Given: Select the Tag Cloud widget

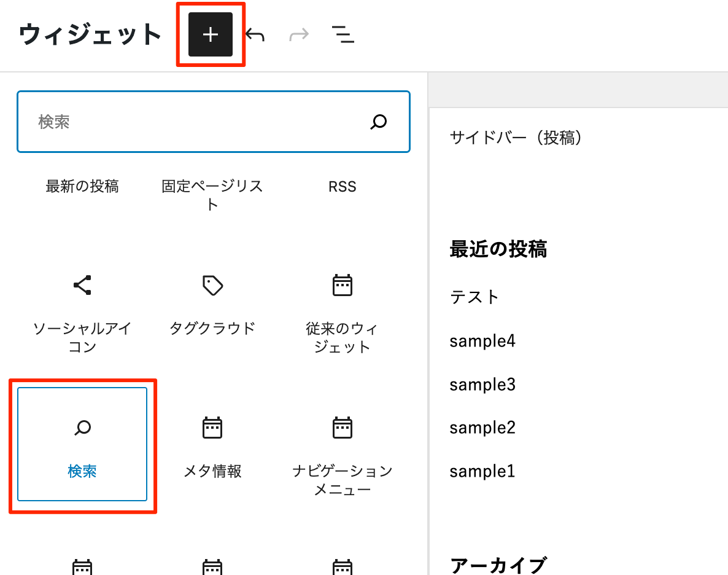Looking at the screenshot, I should (x=212, y=301).
